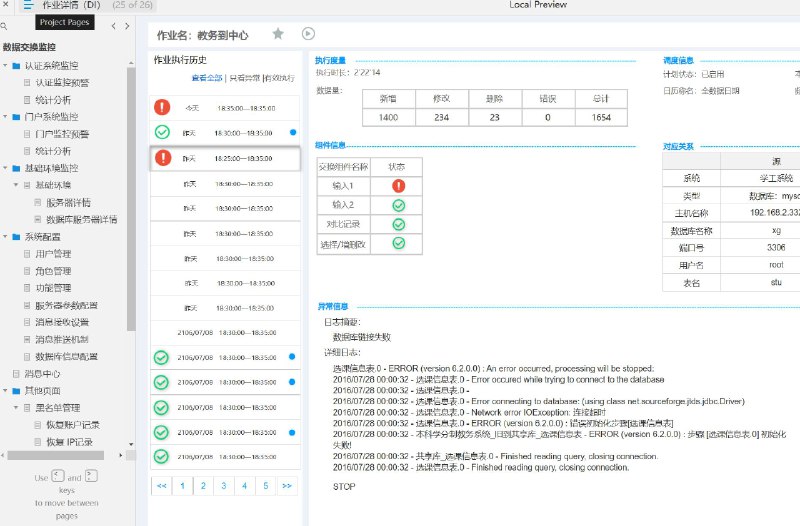This screenshot has height=526, width=800.
Task: Close the sidebar with X icon
Action: tap(5, 4)
